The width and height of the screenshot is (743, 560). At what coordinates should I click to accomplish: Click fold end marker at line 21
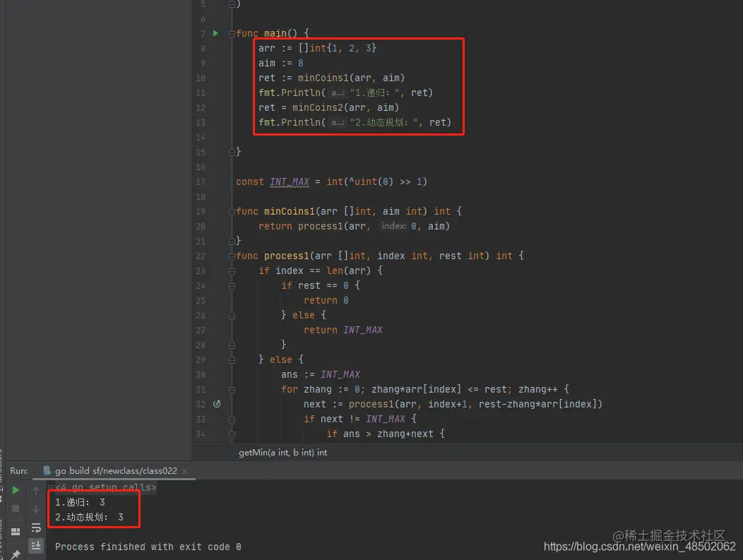tap(232, 241)
